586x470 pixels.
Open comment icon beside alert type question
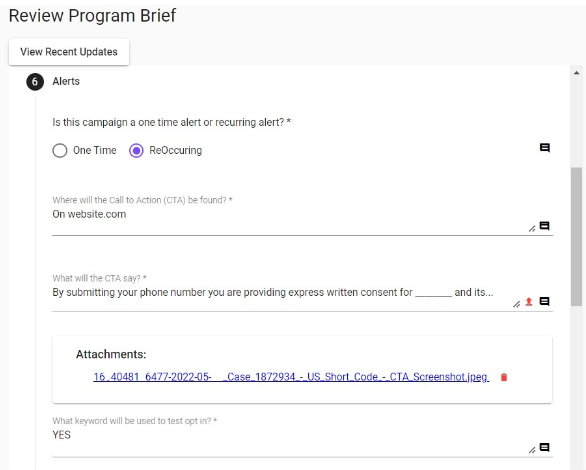click(545, 148)
